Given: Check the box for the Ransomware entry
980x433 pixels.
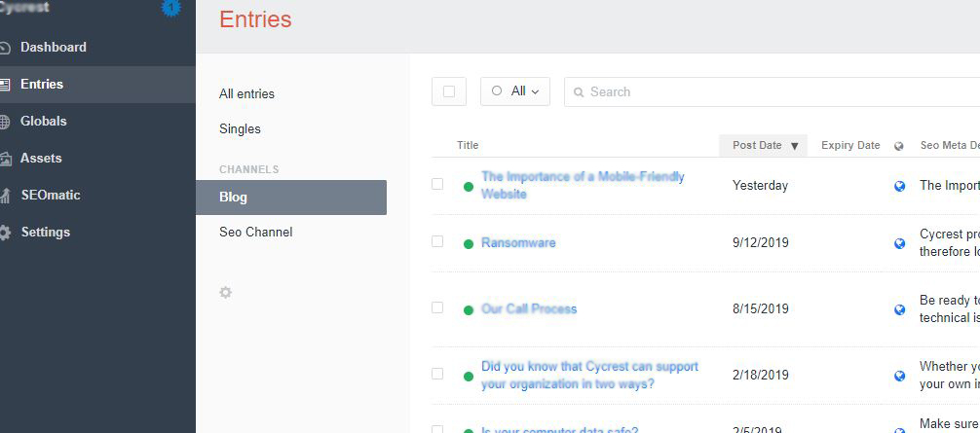Looking at the screenshot, I should pos(437,241).
